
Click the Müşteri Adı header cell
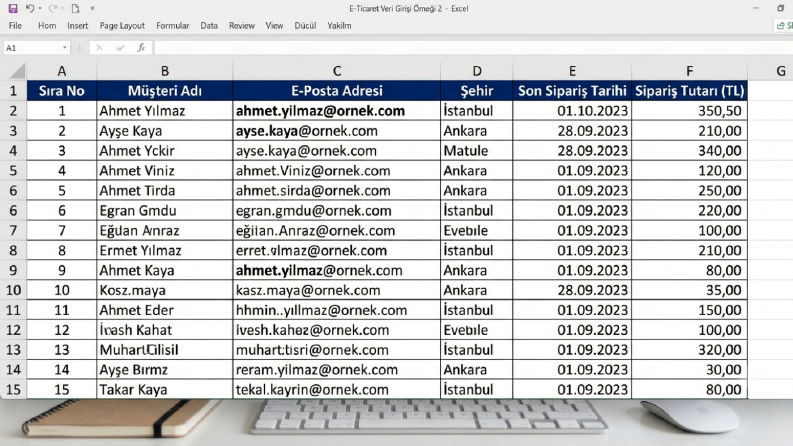pyautogui.click(x=165, y=91)
